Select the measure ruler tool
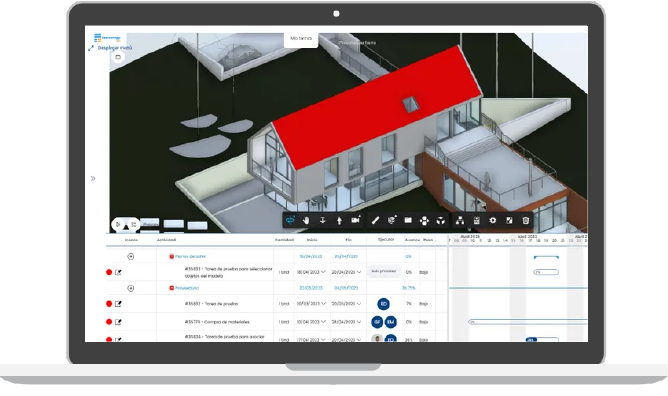 pos(375,220)
